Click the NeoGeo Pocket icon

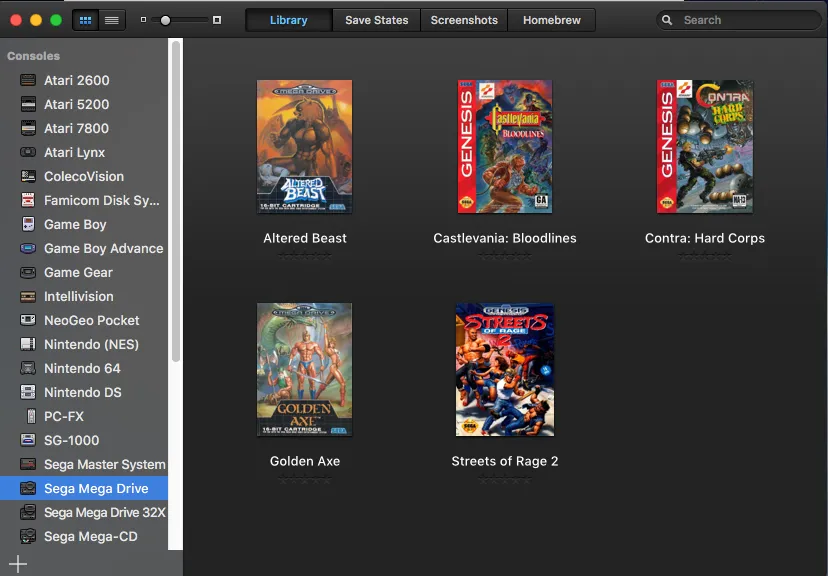28,320
